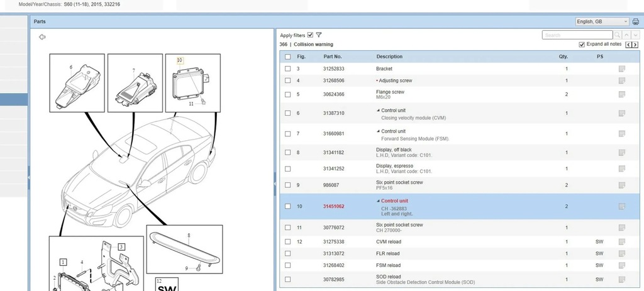This screenshot has width=644, height=291.
Task: Check the box for Adjusting screw row
Action: click(287, 80)
